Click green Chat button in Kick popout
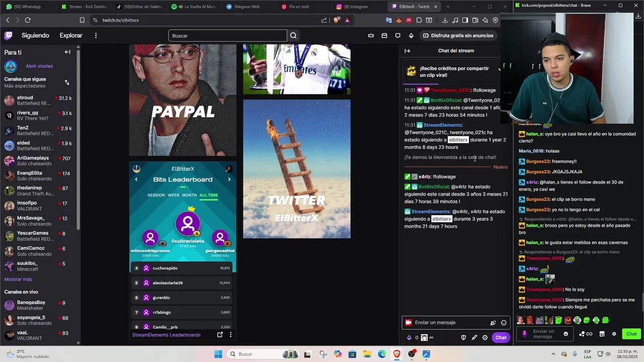Image resolution: width=644 pixels, height=362 pixels. 631,334
